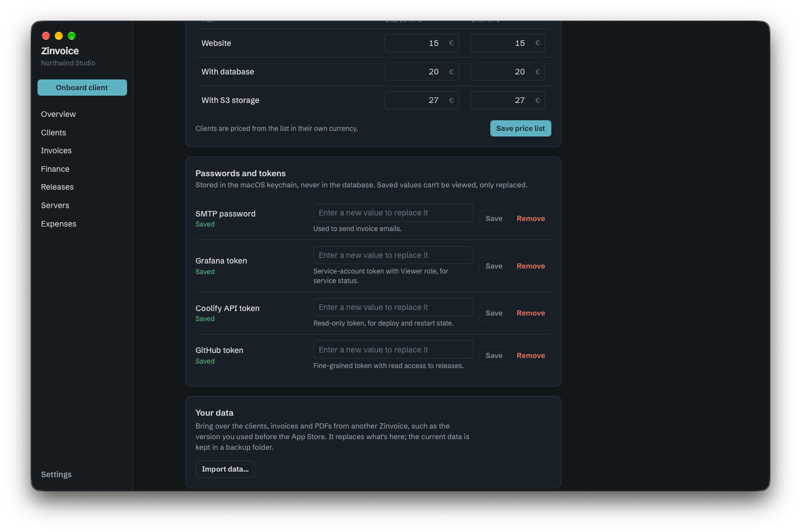Remove the Coolify API token
Screen dimensions: 801x532
pos(531,313)
